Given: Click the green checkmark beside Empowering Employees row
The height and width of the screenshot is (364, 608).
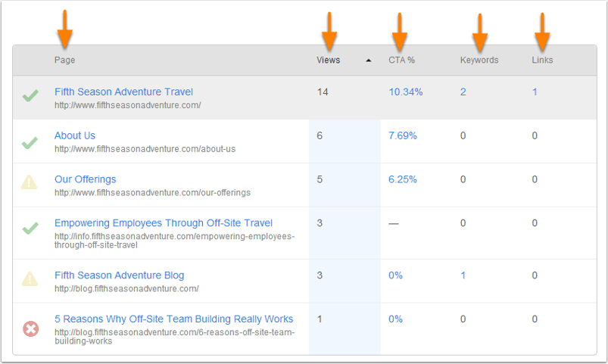Looking at the screenshot, I should point(30,228).
